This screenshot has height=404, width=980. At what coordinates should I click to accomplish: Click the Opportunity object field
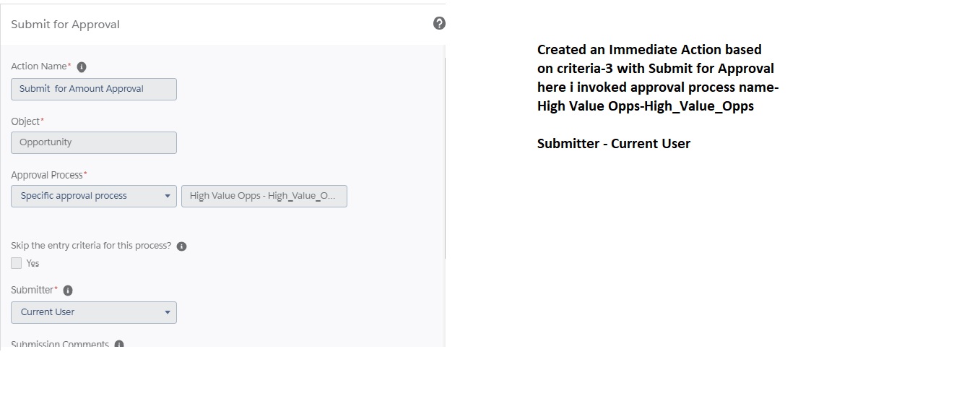94,142
